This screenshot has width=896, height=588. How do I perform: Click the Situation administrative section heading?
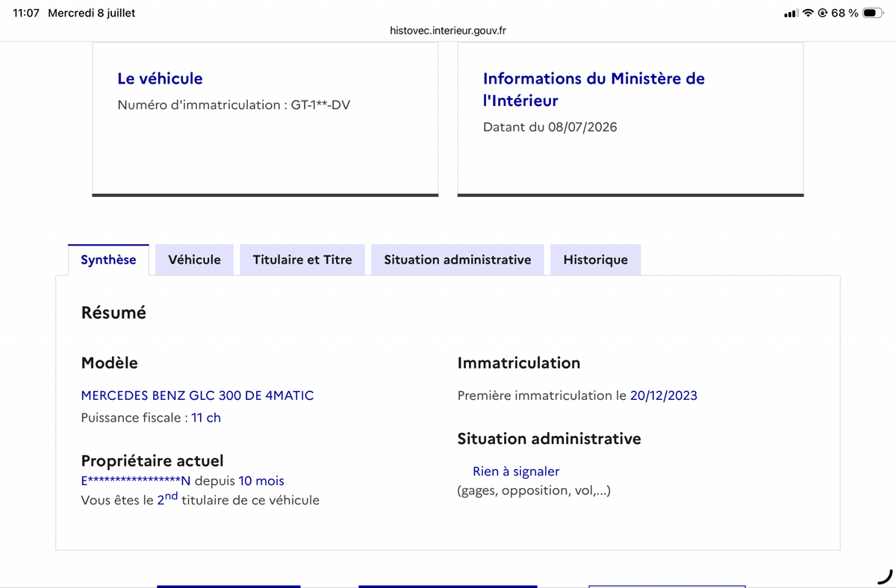(x=550, y=439)
